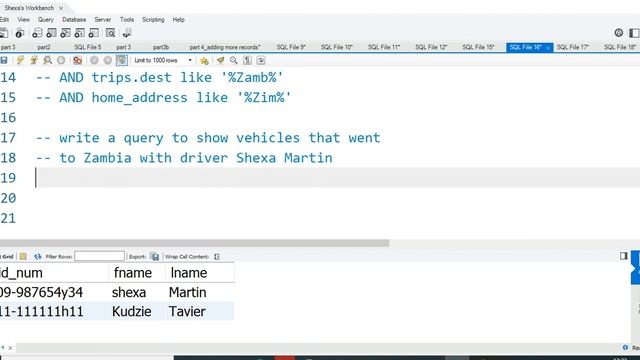640x360 pixels.
Task: Open the schema inspector toolbar icon
Action: [20, 33]
